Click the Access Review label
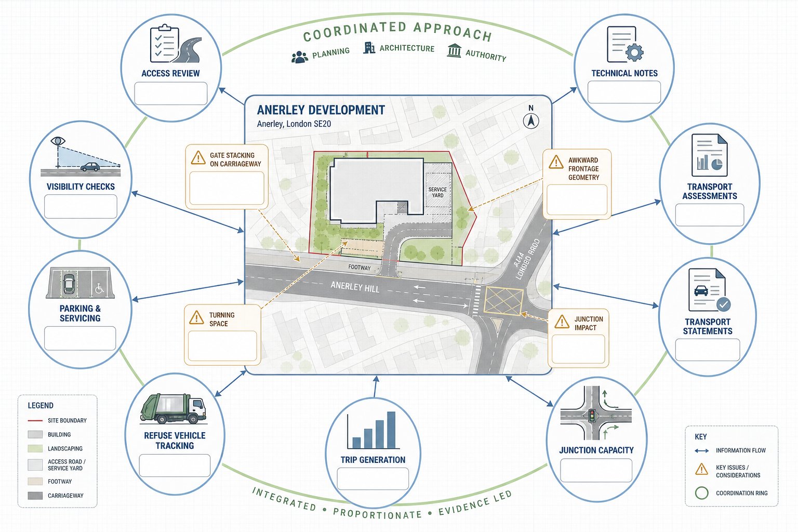Image resolution: width=798 pixels, height=532 pixels. pyautogui.click(x=170, y=73)
